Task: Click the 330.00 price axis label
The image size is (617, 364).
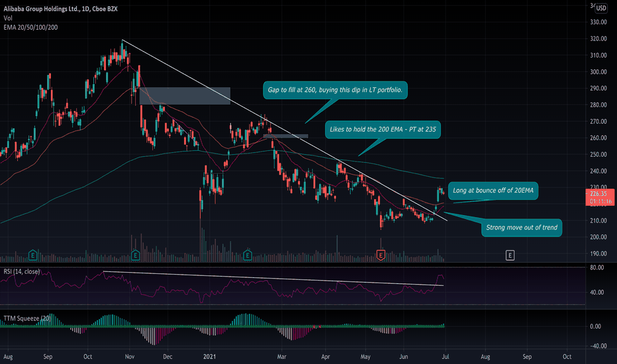Action: 598,23
